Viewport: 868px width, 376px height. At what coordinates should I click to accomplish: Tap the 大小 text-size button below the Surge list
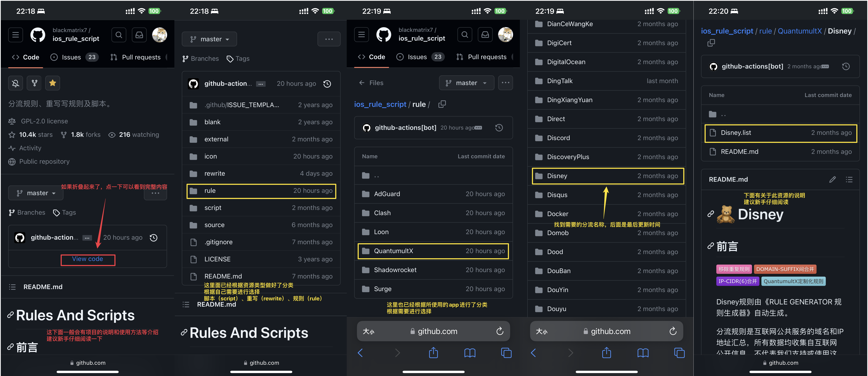[368, 332]
